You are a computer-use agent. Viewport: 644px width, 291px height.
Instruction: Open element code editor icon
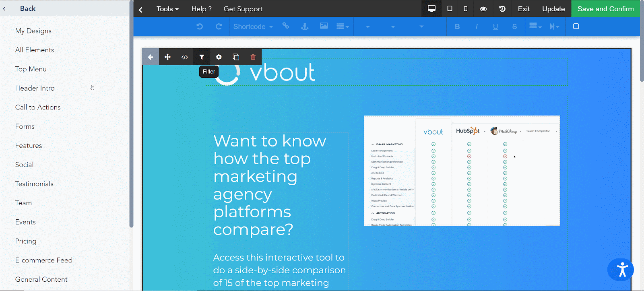(185, 57)
